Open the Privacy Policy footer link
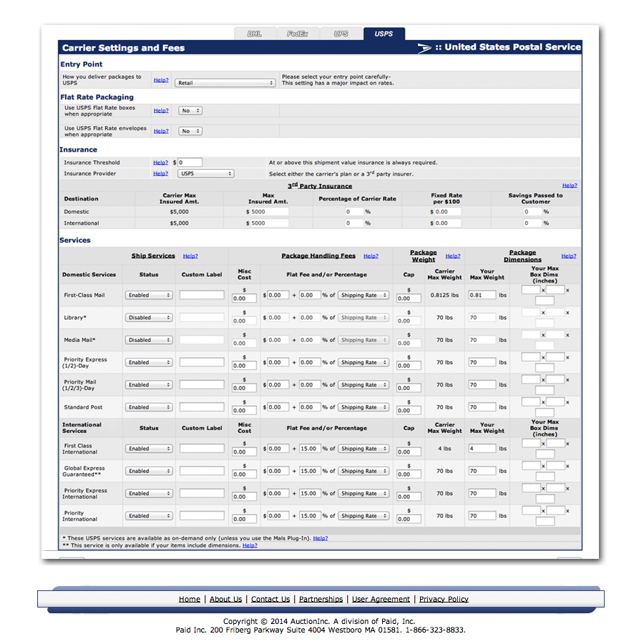644x644 pixels. click(x=444, y=599)
